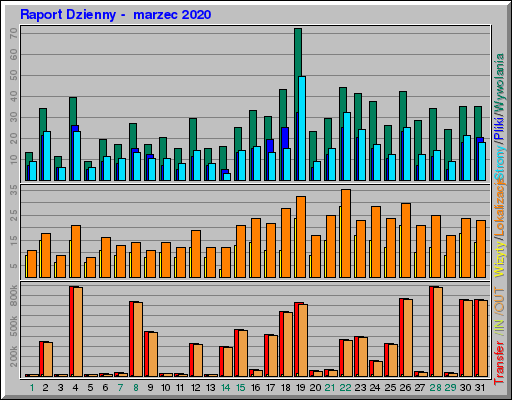Click the 'Wizyty' legend label

point(499,258)
